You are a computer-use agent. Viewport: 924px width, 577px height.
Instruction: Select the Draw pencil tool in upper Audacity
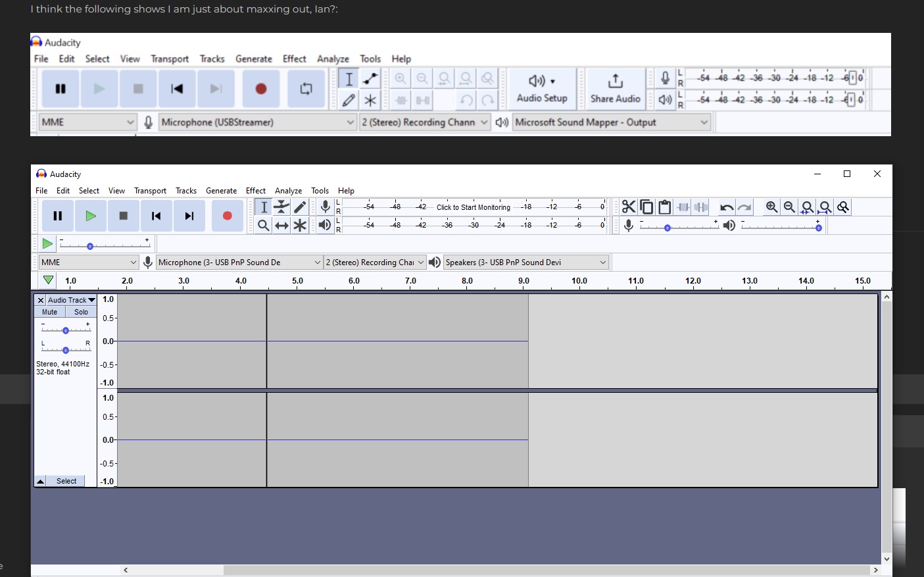click(349, 100)
